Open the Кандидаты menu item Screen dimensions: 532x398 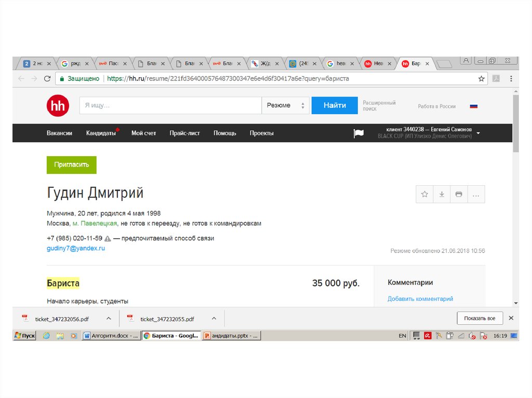(x=101, y=133)
